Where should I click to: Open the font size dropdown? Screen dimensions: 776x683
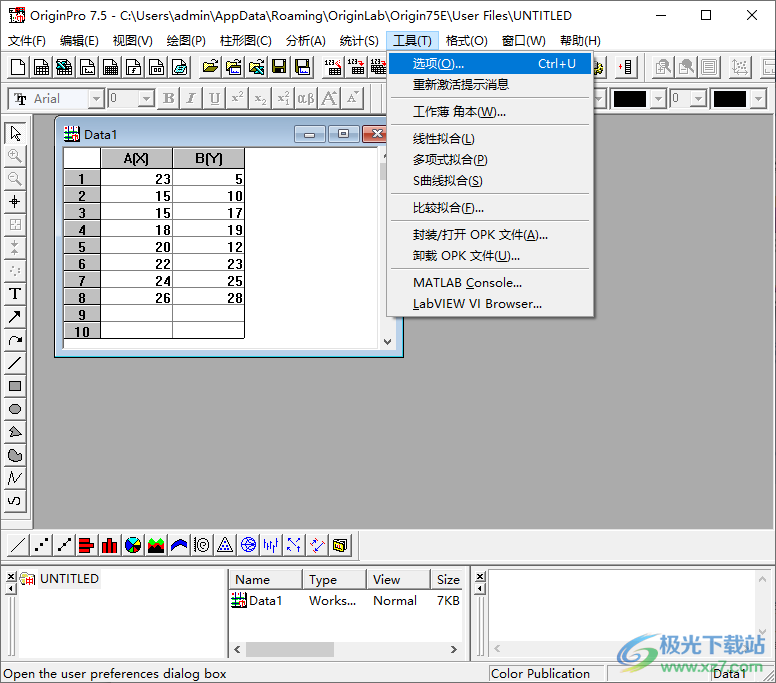[146, 99]
